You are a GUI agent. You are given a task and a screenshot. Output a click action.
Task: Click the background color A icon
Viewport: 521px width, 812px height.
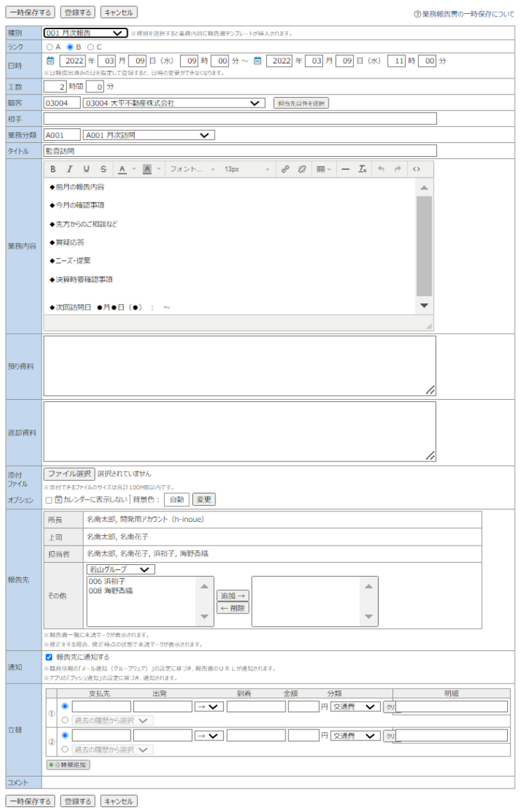coord(147,169)
